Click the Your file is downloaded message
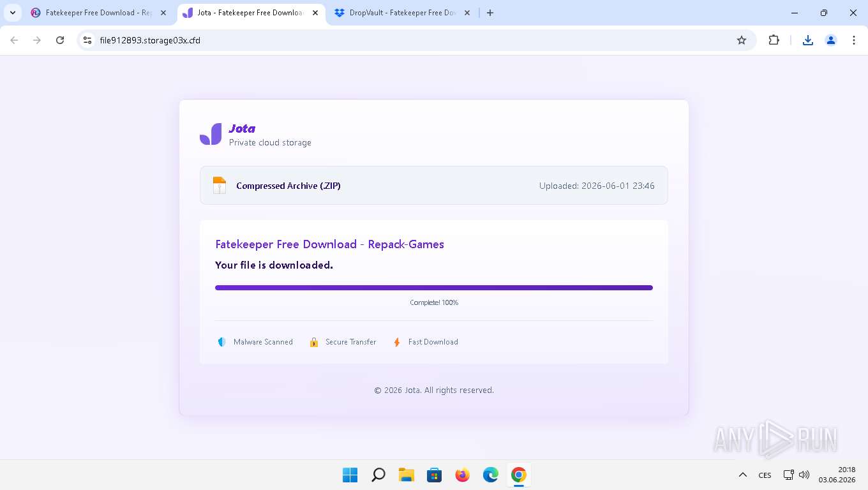868x490 pixels. coord(274,265)
